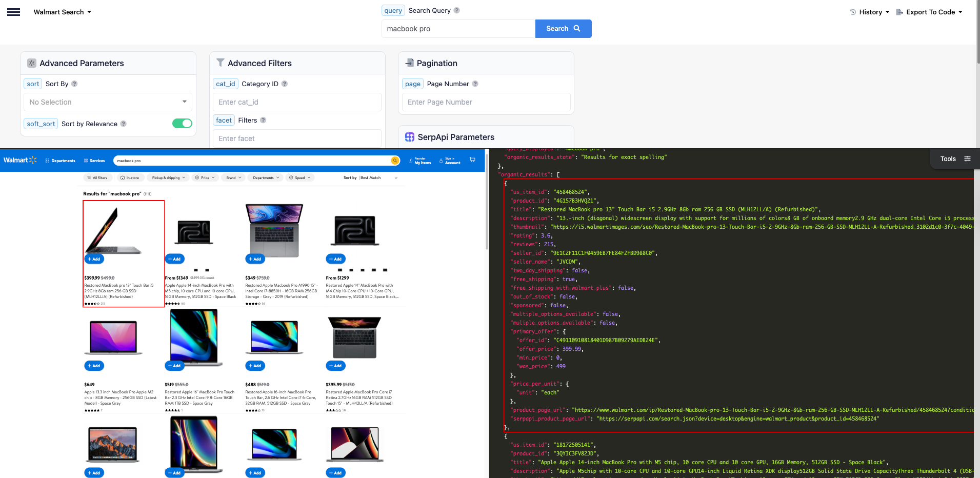Select the All filters chip
This screenshot has height=478, width=980.
(97, 178)
